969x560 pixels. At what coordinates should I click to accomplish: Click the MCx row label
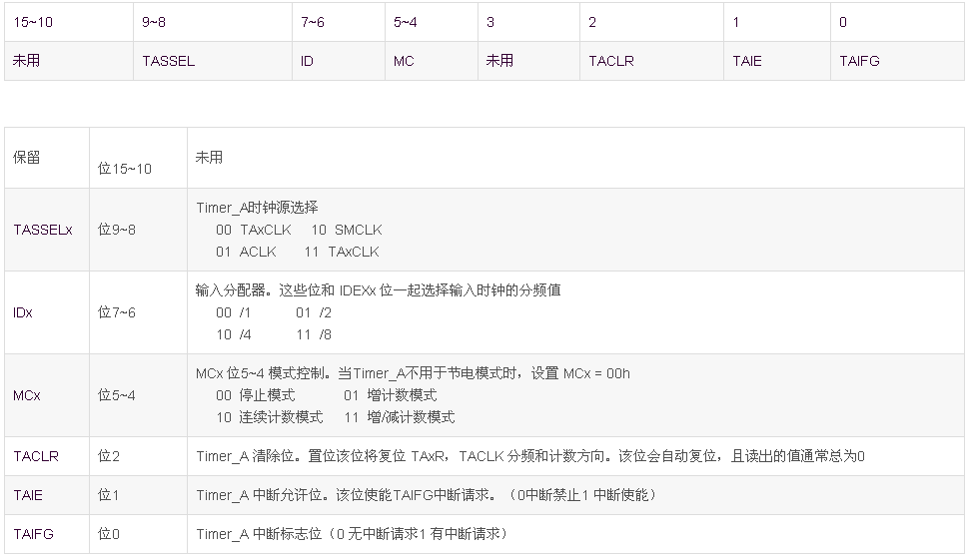pyautogui.click(x=27, y=395)
